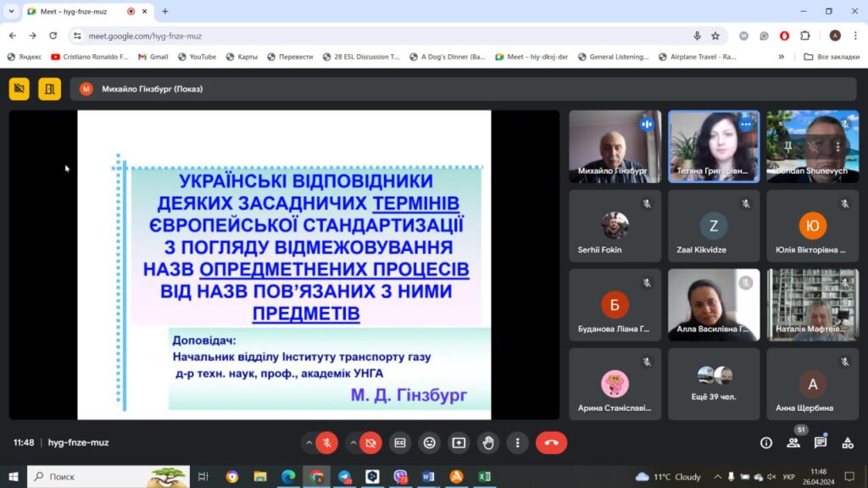Viewport: 868px width, 488px height.
Task: Click the present screen icon
Action: click(x=459, y=442)
